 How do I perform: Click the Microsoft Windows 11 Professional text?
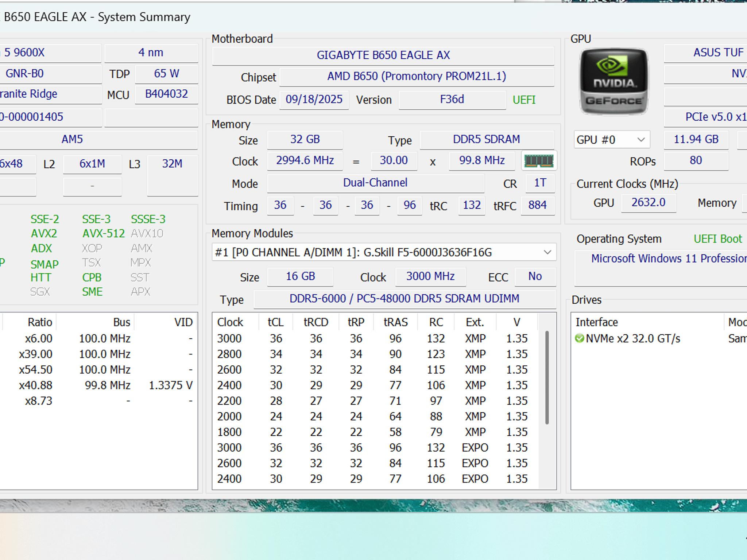669,258
